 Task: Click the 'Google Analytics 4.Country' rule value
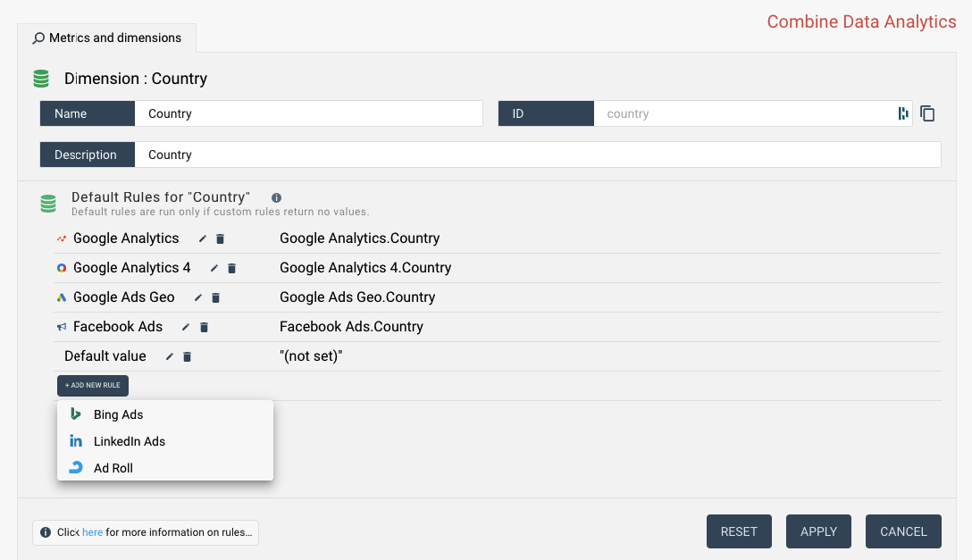click(x=365, y=268)
